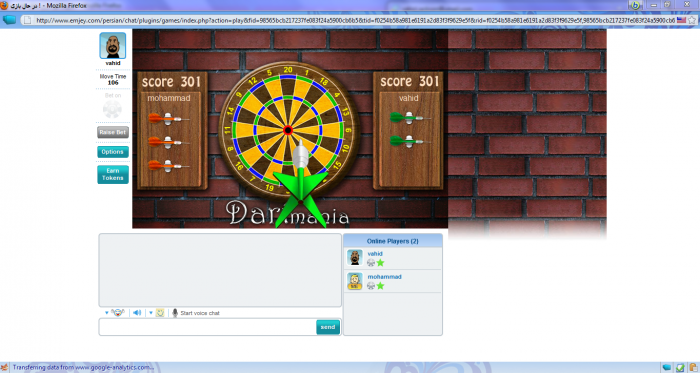The image size is (700, 373).
Task: Expand the animated emoticon dropdown arrow
Action: (107, 313)
